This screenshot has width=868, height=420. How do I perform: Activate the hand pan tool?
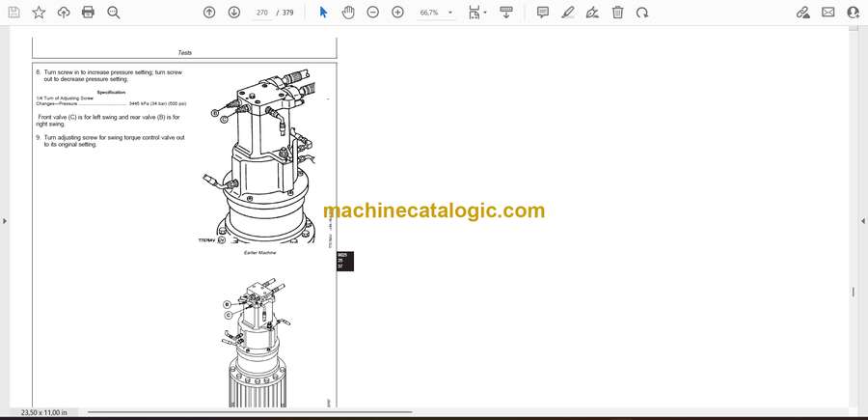pyautogui.click(x=347, y=13)
